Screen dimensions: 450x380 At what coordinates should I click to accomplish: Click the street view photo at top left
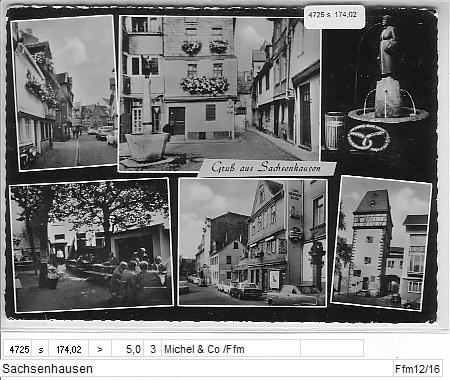(64, 93)
